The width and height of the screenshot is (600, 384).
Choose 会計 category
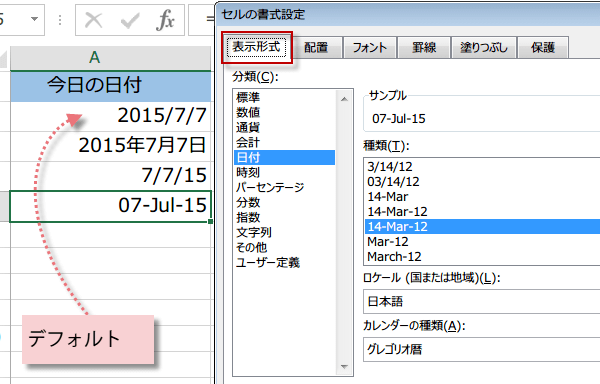click(284, 142)
